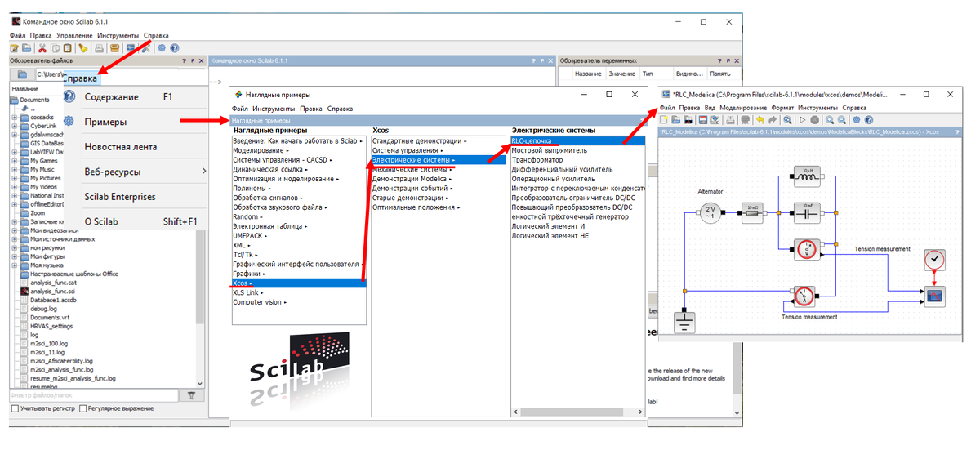
Task: Click 'Scilab Enterprises' in help menu
Action: (120, 197)
